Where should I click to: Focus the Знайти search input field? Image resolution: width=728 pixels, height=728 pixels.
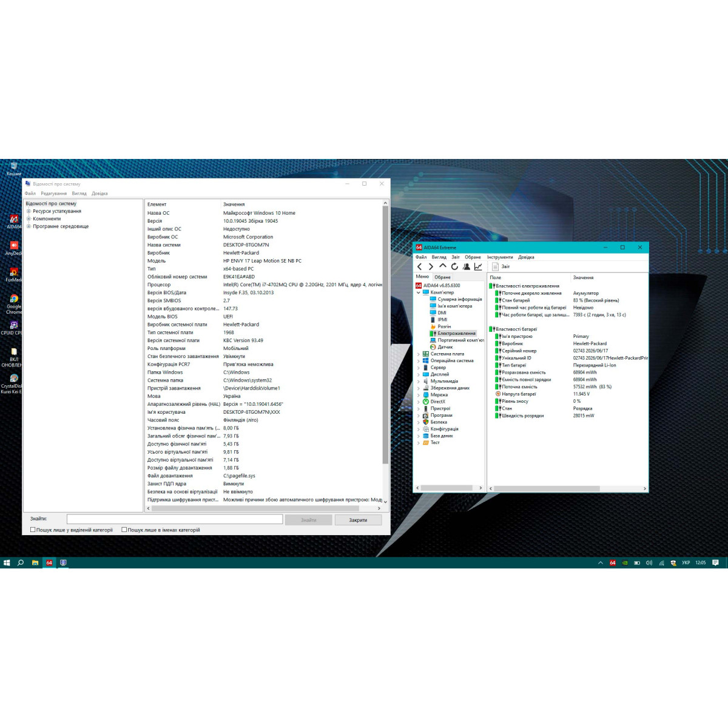pos(175,519)
